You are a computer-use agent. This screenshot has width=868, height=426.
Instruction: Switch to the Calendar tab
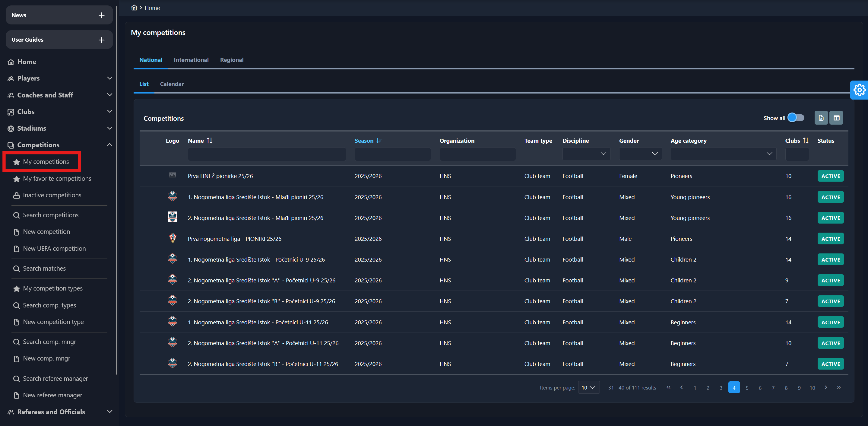coord(172,84)
